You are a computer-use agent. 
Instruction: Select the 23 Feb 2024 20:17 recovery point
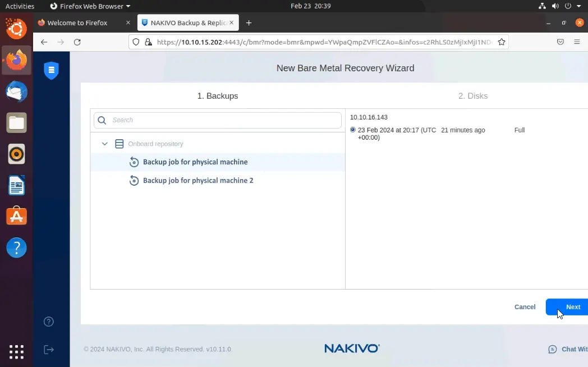pyautogui.click(x=352, y=130)
